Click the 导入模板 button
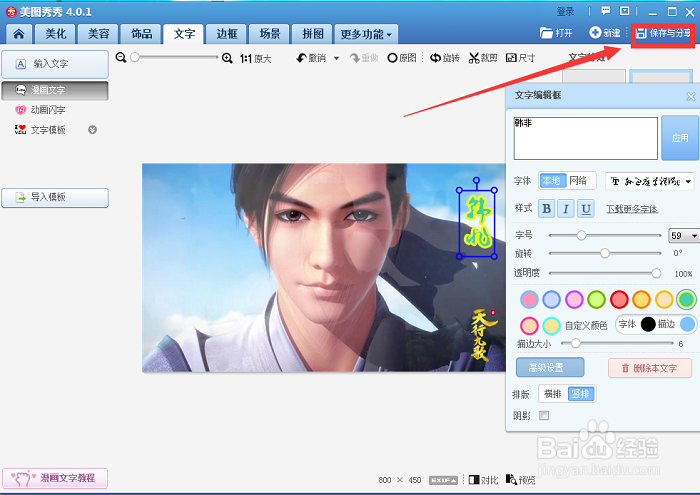The image size is (700, 495). (x=55, y=197)
